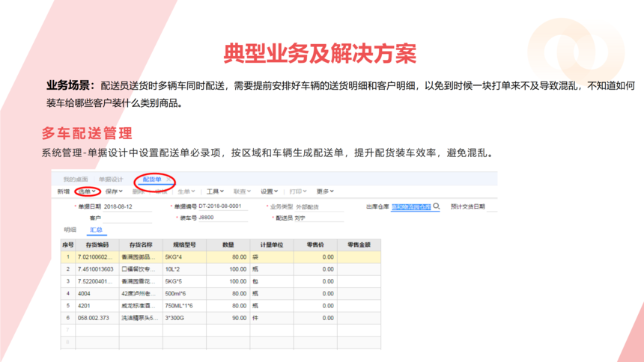Image resolution: width=644 pixels, height=362 pixels.
Task: Select the 4004 inventory code cell
Action: (97, 293)
